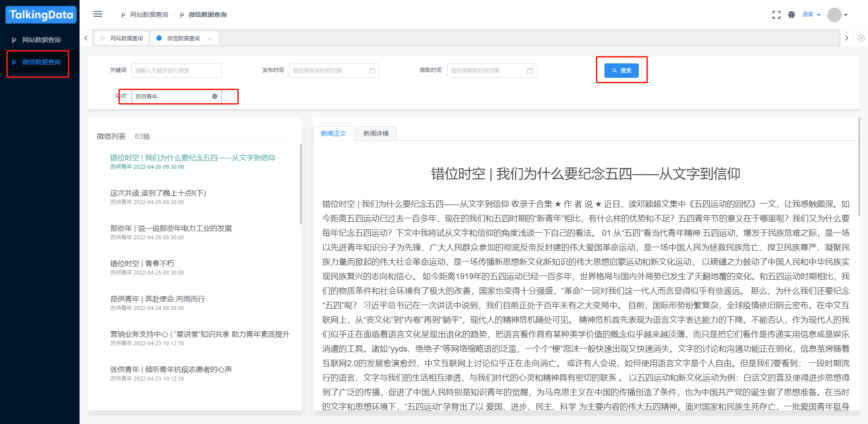Open article 营销业务支持中心 | “星讲堂”知识共享
Image resolution: width=868 pixels, height=424 pixels.
[x=200, y=334]
